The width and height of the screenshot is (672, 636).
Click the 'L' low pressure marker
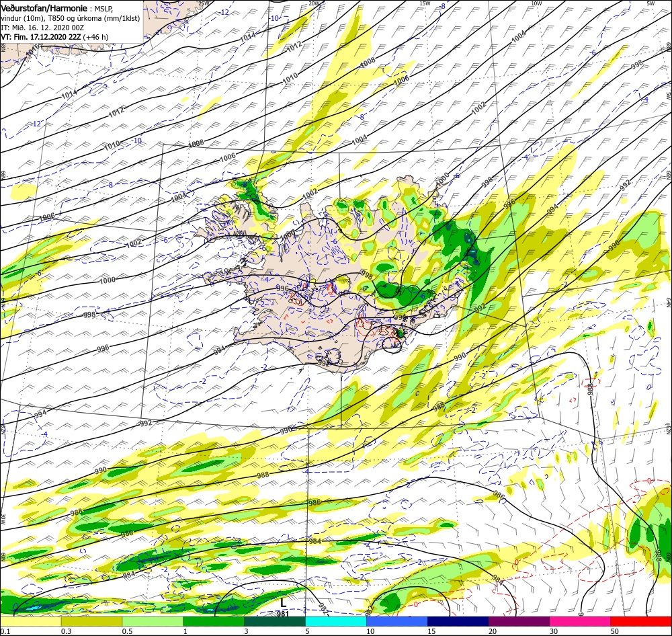[x=283, y=603]
